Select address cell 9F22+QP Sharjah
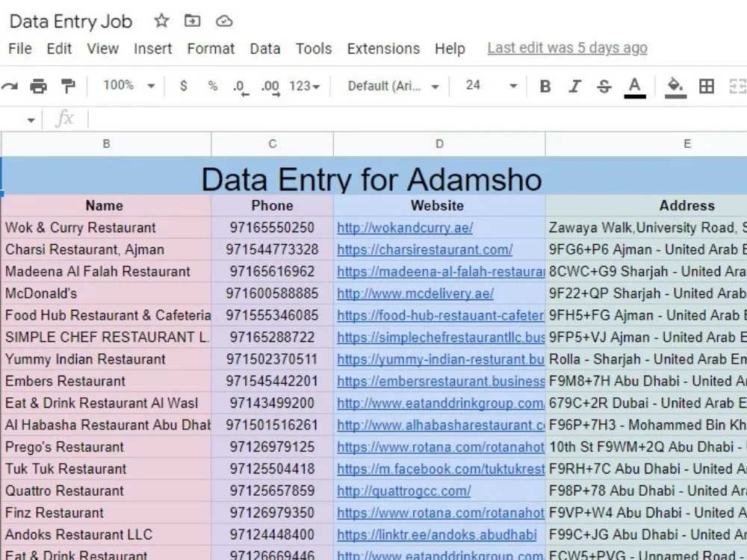This screenshot has width=747, height=560. point(646,293)
